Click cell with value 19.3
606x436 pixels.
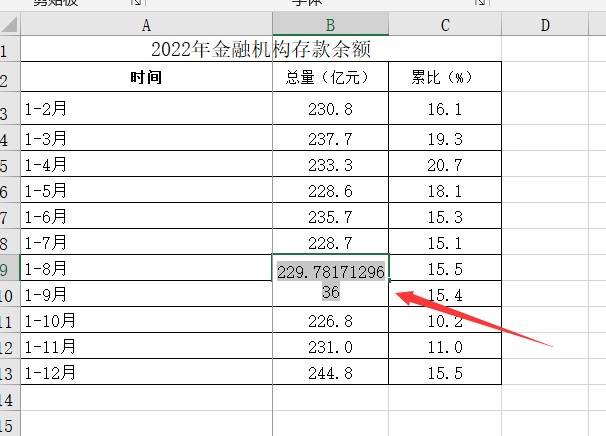tap(445, 138)
